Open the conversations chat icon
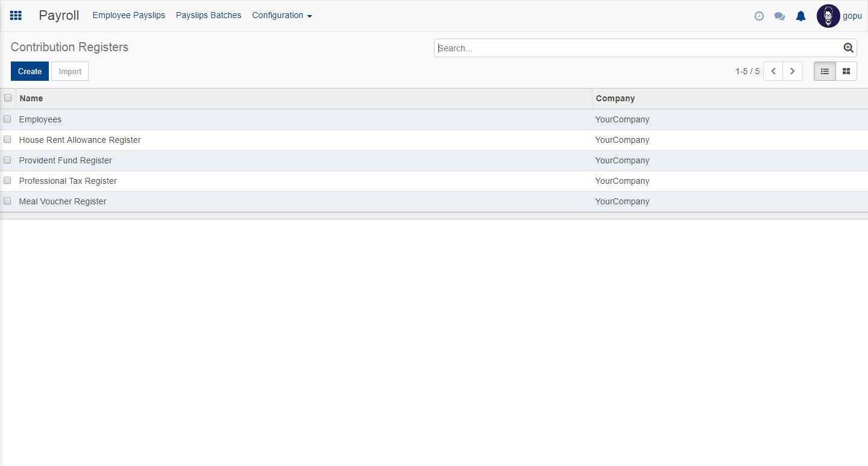Viewport: 868px width, 466px height. [x=779, y=16]
